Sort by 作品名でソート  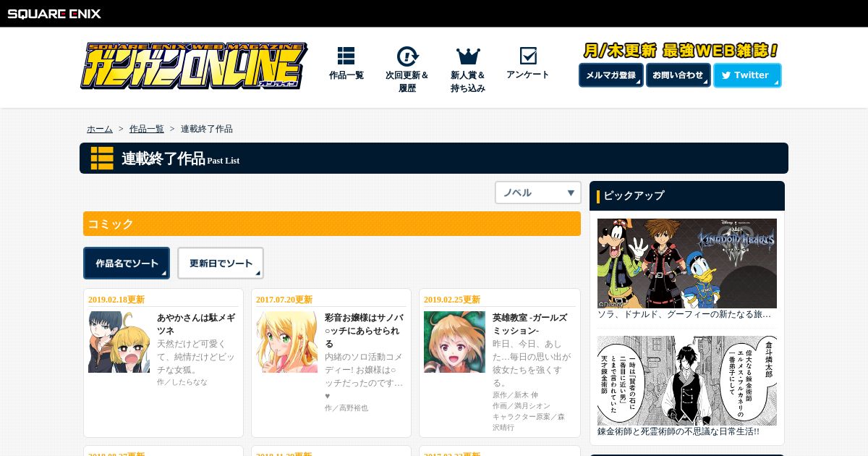point(127,263)
